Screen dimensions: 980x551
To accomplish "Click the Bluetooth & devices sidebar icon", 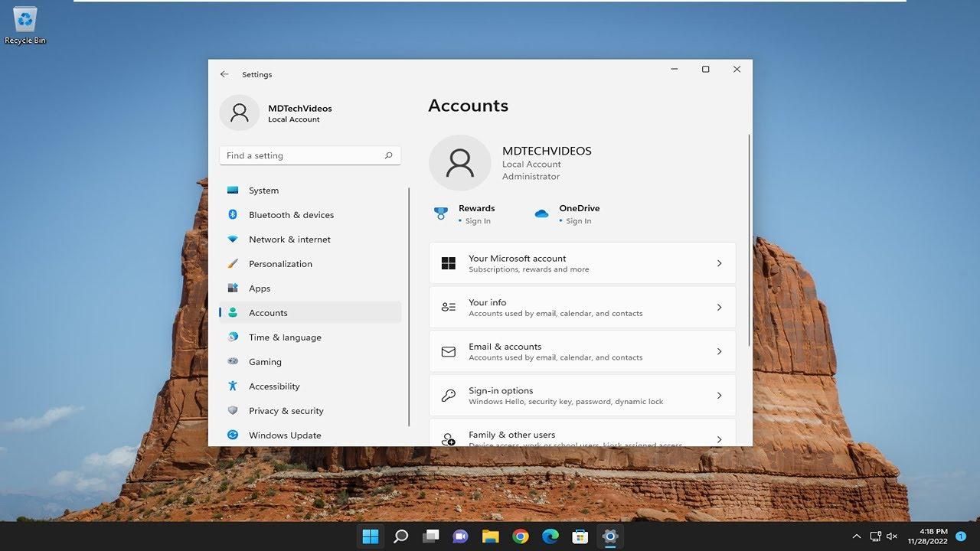I will (233, 215).
